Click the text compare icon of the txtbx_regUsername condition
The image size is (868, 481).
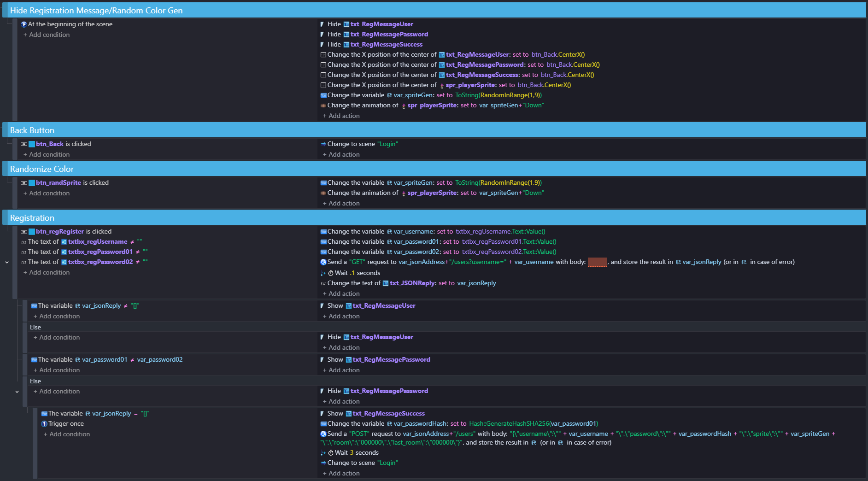click(x=24, y=242)
